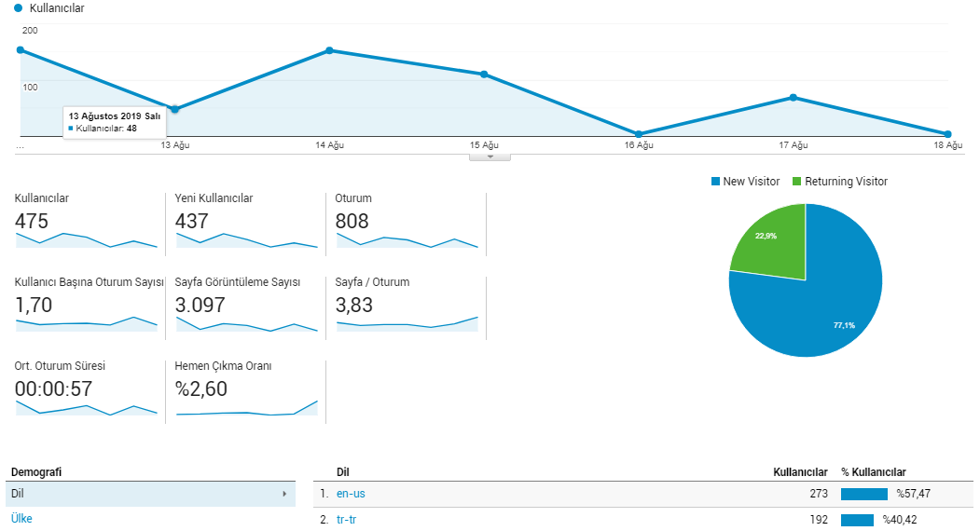Select the 17 Ağu data point
Image resolution: width=980 pixels, height=531 pixels.
(794, 98)
